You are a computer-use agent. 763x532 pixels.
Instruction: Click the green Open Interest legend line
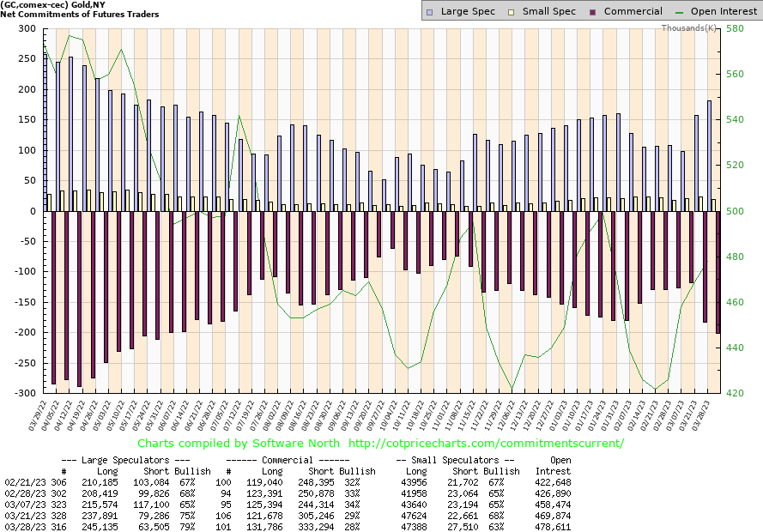pos(682,11)
